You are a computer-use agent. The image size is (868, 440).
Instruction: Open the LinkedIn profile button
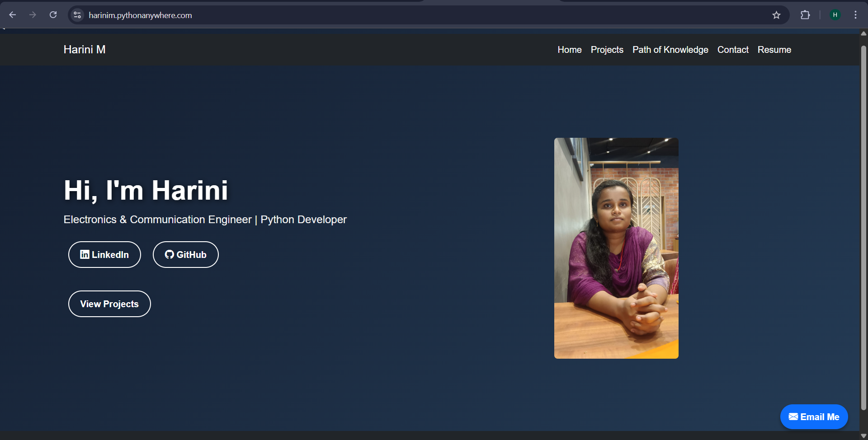(104, 255)
